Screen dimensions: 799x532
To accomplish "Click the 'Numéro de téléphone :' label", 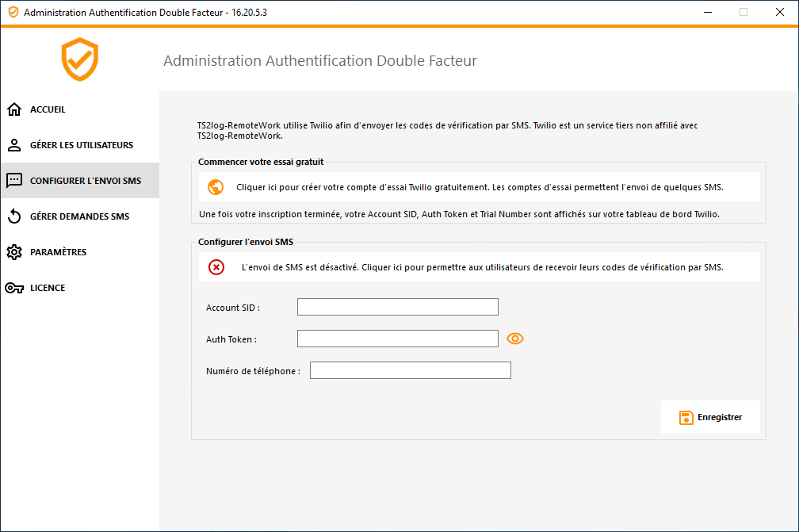I will [254, 371].
